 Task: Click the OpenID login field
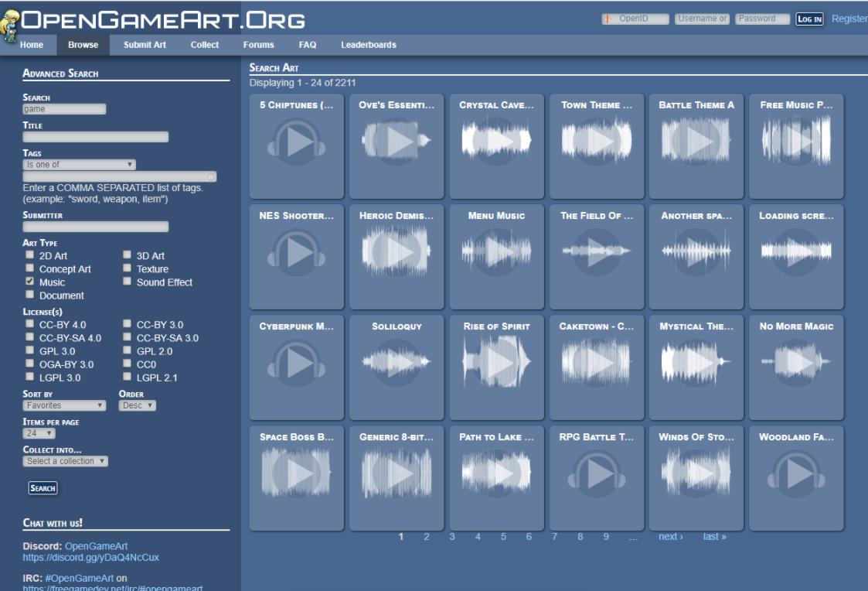(635, 19)
